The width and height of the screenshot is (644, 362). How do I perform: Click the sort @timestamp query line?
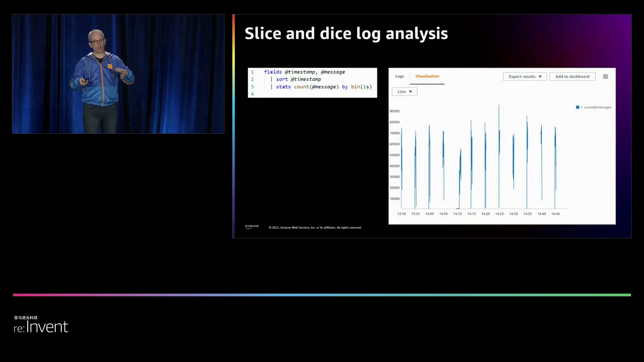click(298, 79)
